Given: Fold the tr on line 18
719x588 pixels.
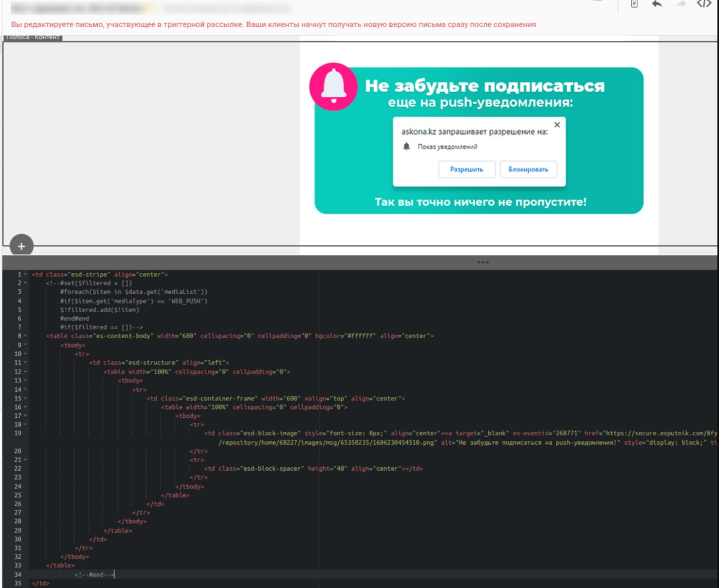Looking at the screenshot, I should click(x=25, y=425).
